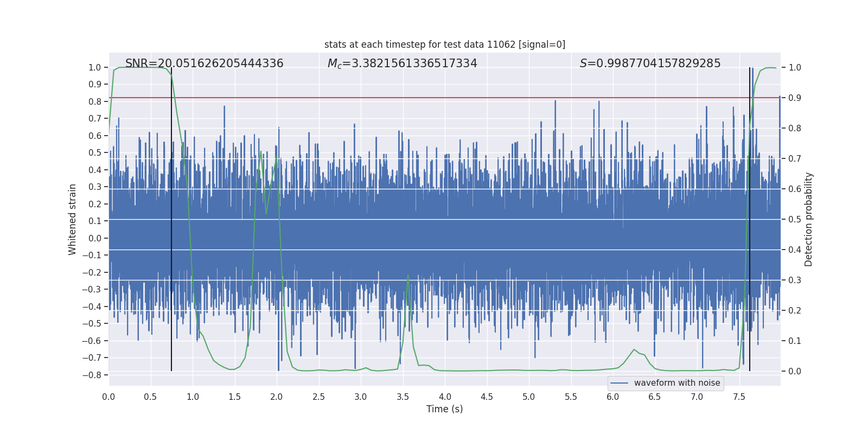Click the 1.0 tick on the left strain axis
Viewport: 868px width, 434px height.
pyautogui.click(x=94, y=67)
